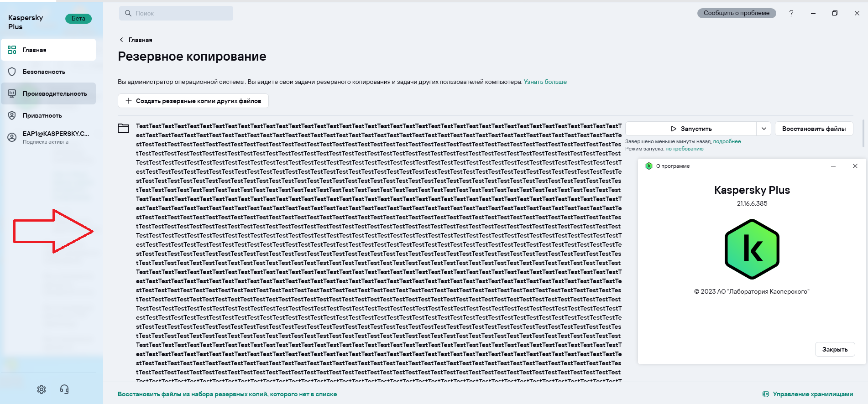Click the Kaspersky hexagon logo in О программе

pyautogui.click(x=752, y=249)
